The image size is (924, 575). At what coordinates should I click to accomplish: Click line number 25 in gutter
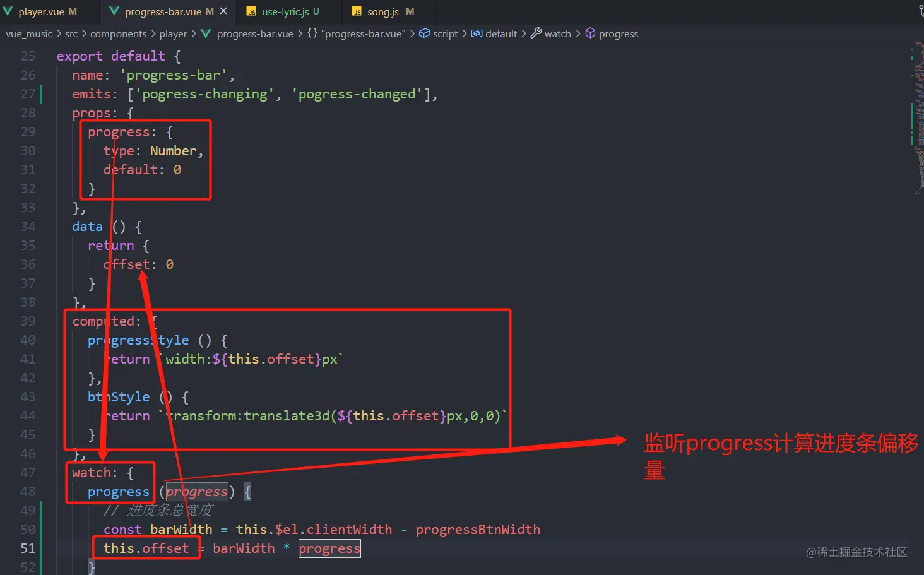pyautogui.click(x=28, y=56)
